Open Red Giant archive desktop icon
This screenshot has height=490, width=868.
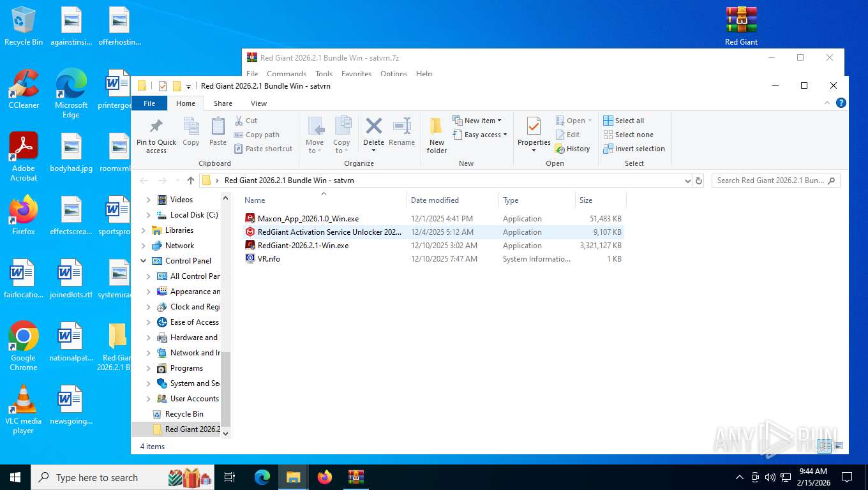click(x=741, y=26)
